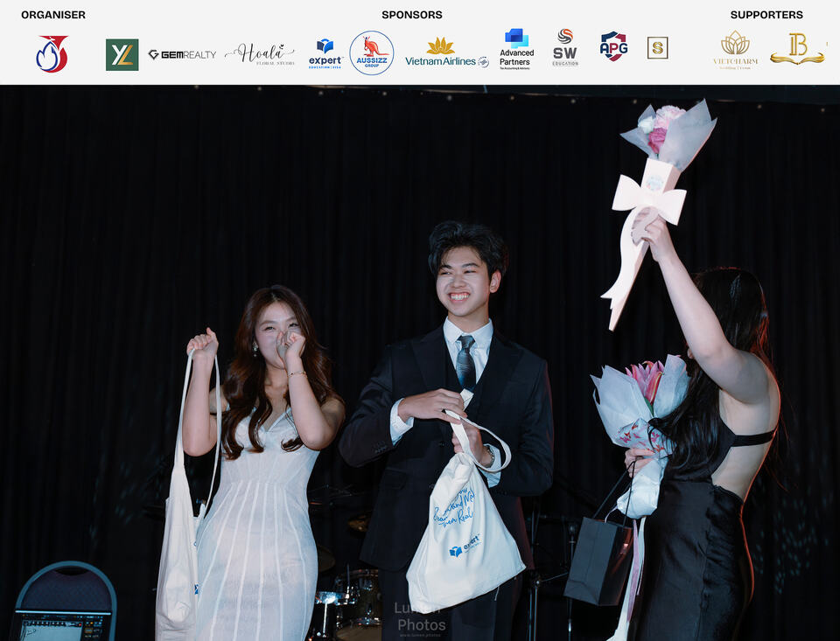Select the APG shield logo
Viewport: 840px width, 641px height.
pyautogui.click(x=613, y=46)
